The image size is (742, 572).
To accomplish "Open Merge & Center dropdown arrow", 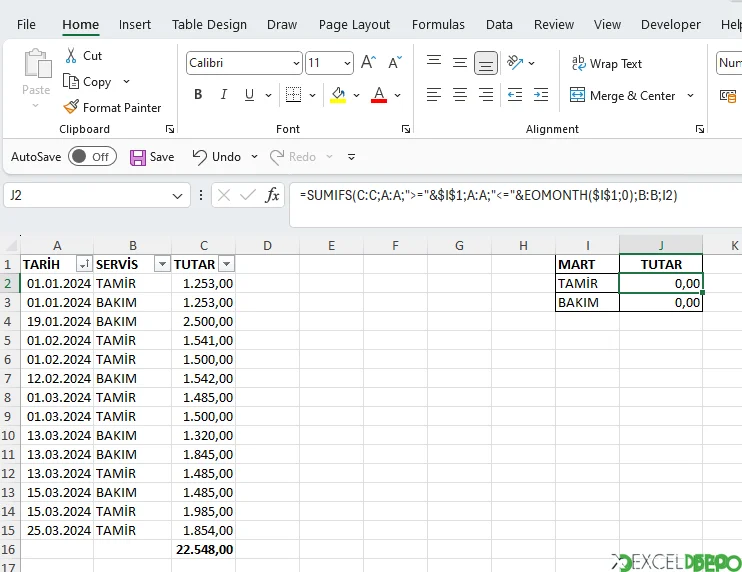I will pos(690,96).
